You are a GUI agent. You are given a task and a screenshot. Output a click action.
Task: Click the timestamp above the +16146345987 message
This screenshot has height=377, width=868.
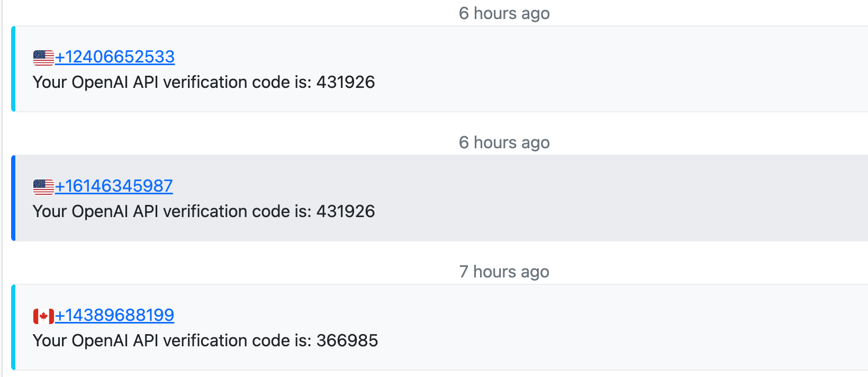pyautogui.click(x=504, y=142)
